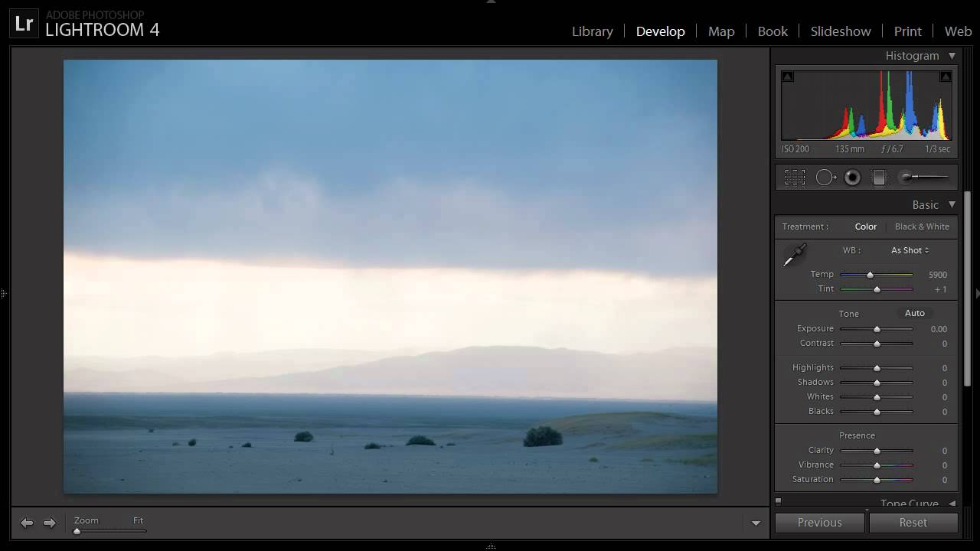Click the desert landscape photo preview
This screenshot has width=980, height=551.
coord(390,276)
